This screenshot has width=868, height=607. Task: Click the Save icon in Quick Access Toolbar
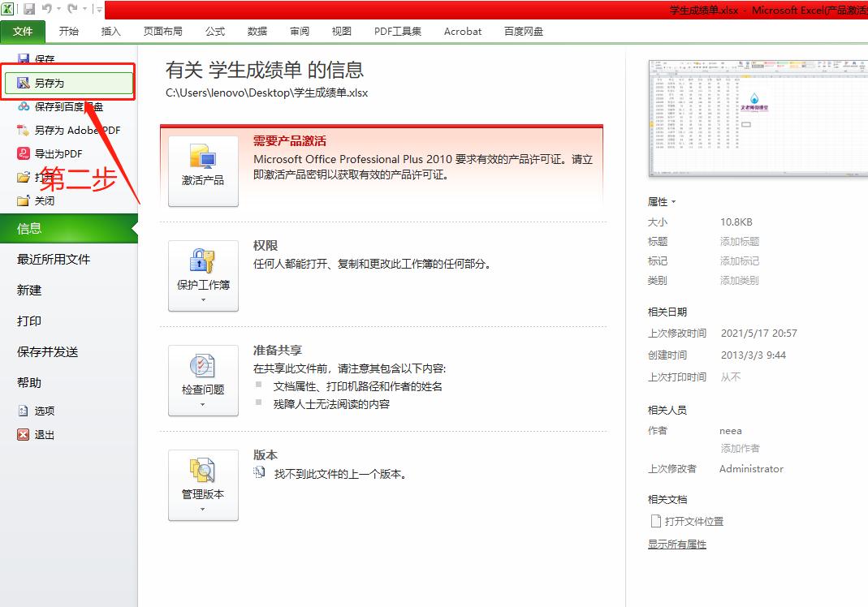pos(29,9)
